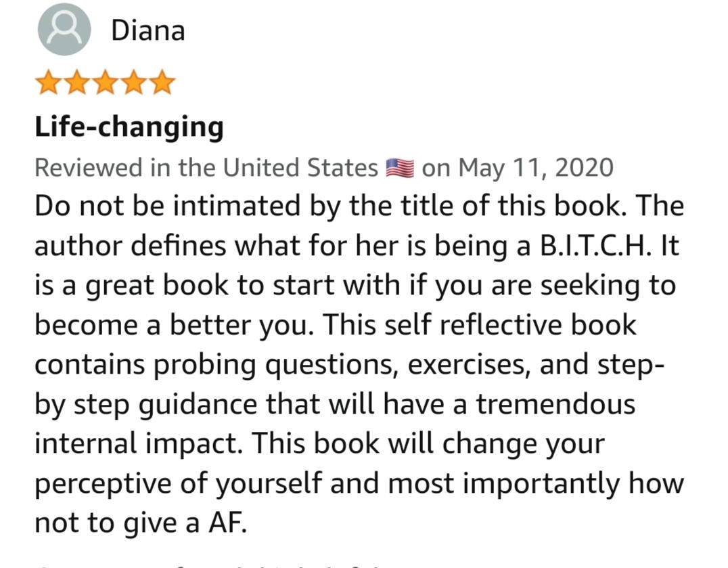
Task: Open the Life-changing review title
Action: click(129, 127)
